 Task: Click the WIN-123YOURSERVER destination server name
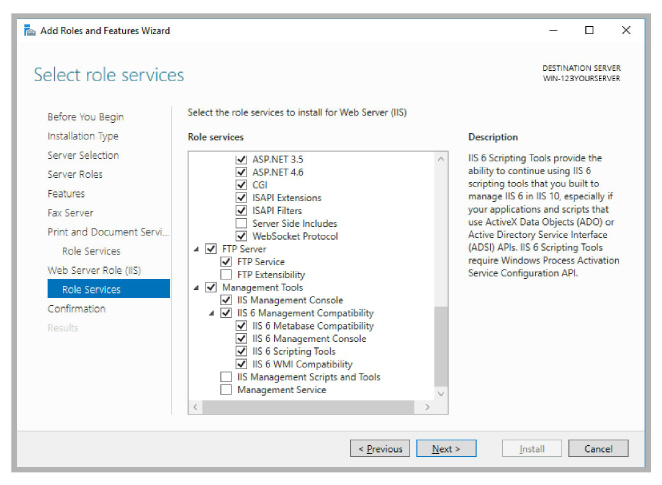pos(581,79)
